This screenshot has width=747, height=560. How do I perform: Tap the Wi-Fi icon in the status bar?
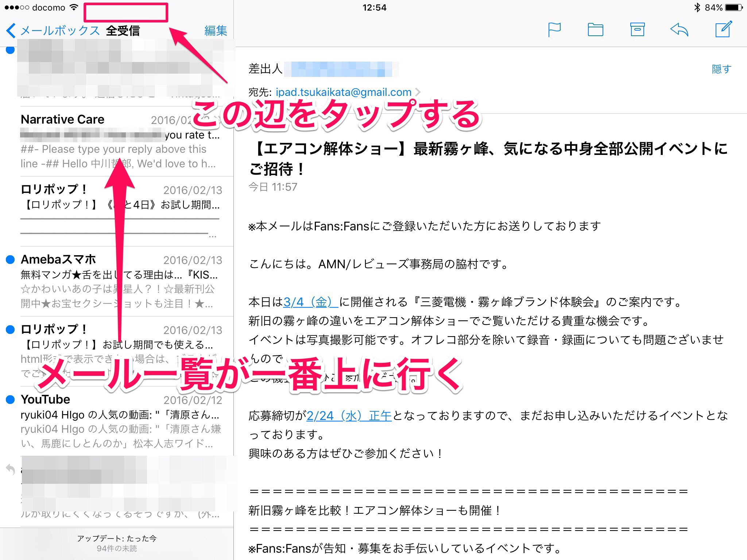point(74,7)
